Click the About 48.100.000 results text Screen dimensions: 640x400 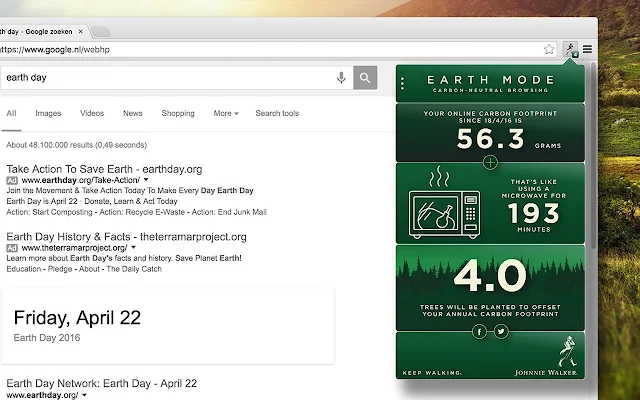[x=76, y=145]
